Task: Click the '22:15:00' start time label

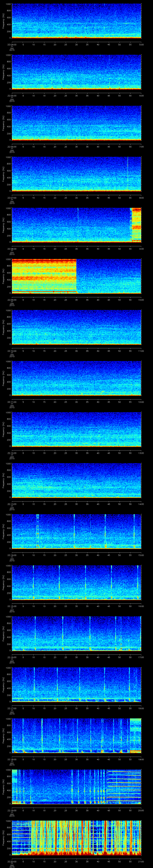Action: pyautogui.click(x=12, y=606)
